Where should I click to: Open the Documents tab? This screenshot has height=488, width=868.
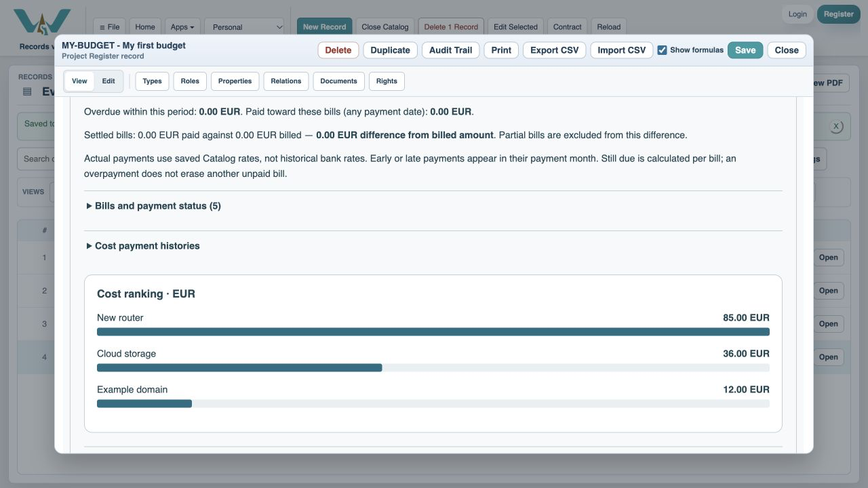(338, 81)
